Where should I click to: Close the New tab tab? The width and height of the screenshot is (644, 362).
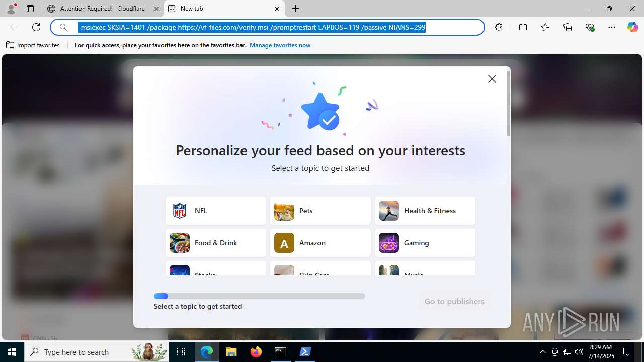tap(277, 9)
